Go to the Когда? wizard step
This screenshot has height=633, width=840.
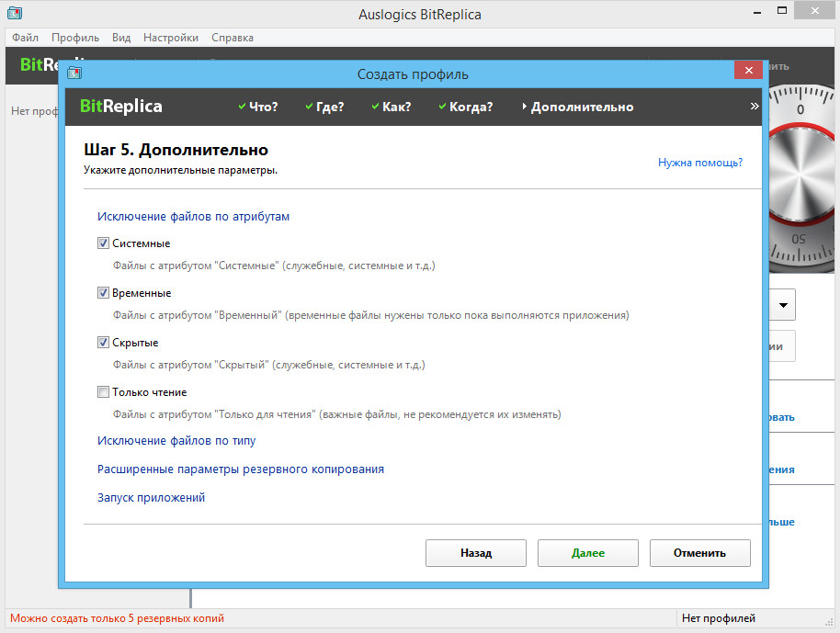tap(466, 107)
